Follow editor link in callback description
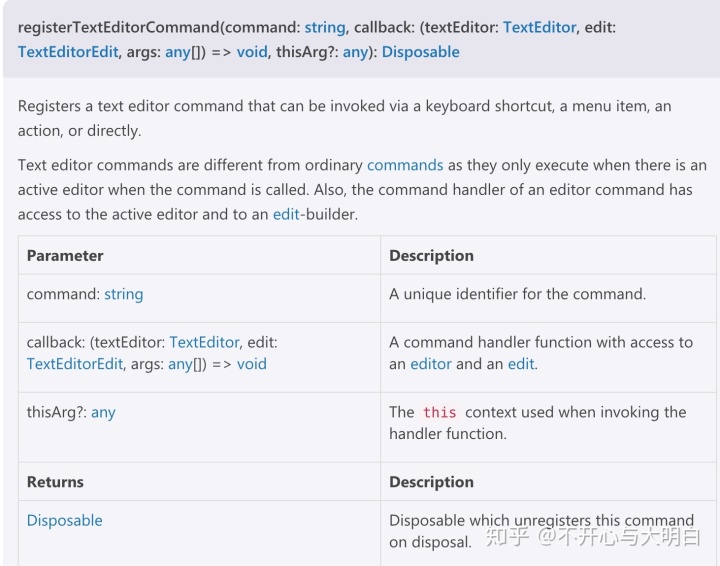The width and height of the screenshot is (720, 566). (431, 364)
